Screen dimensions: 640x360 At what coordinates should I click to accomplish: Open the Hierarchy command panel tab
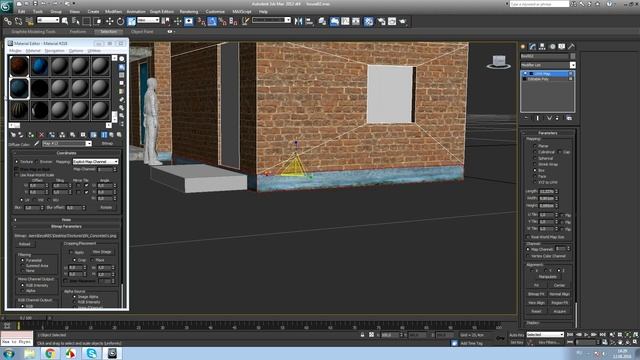[542, 47]
